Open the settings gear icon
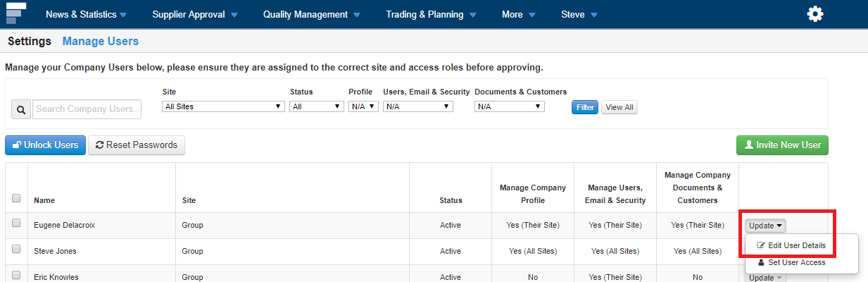This screenshot has width=868, height=282. tap(815, 14)
